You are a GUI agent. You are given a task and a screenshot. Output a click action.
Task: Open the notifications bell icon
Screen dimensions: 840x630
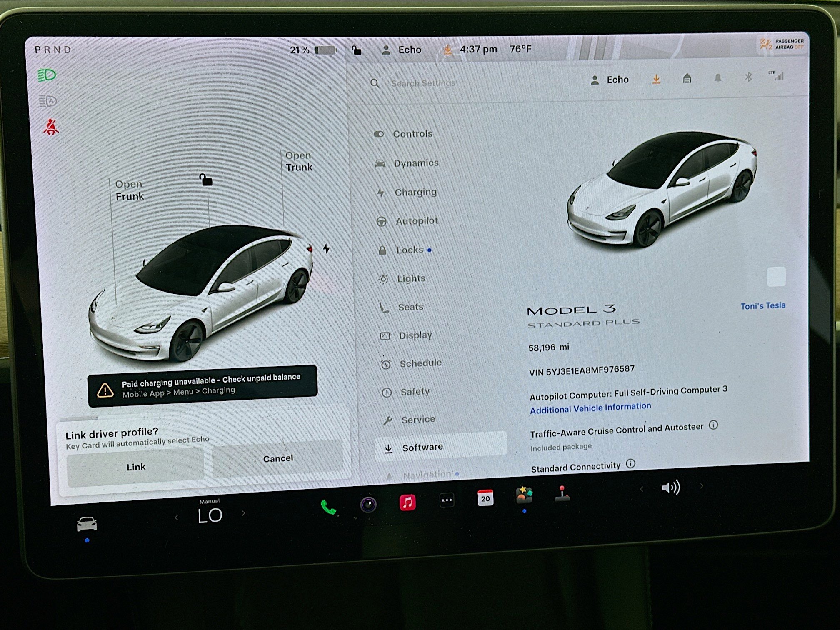(x=717, y=77)
